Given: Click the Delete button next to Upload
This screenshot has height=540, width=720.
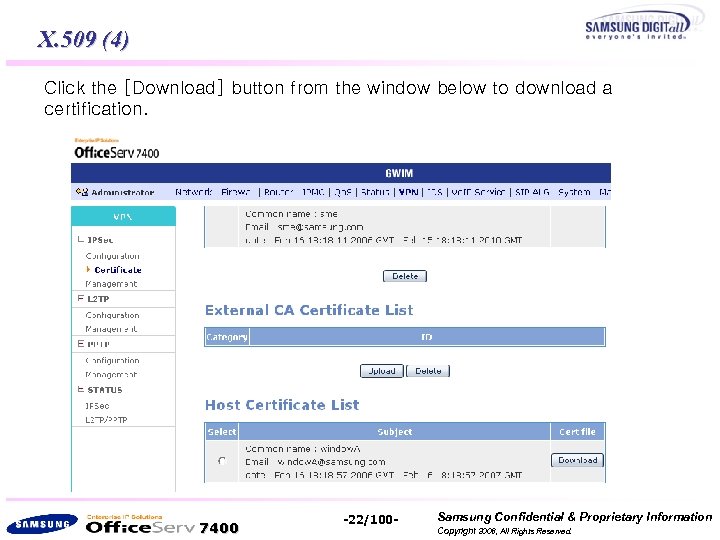Looking at the screenshot, I should coord(428,371).
